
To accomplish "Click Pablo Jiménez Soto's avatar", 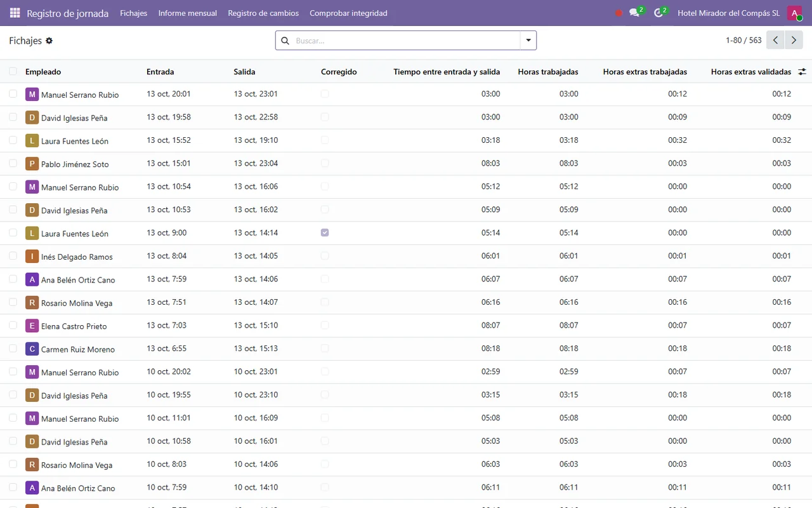I will click(32, 164).
